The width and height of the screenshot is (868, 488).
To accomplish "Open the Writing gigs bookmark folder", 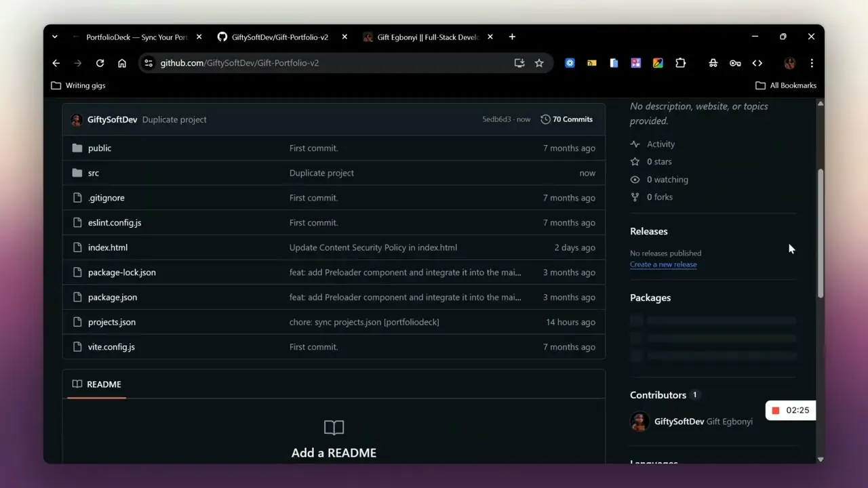I will coord(79,85).
